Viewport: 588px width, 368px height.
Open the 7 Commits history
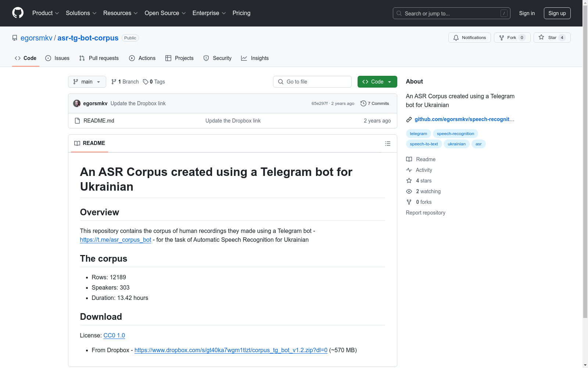[375, 103]
